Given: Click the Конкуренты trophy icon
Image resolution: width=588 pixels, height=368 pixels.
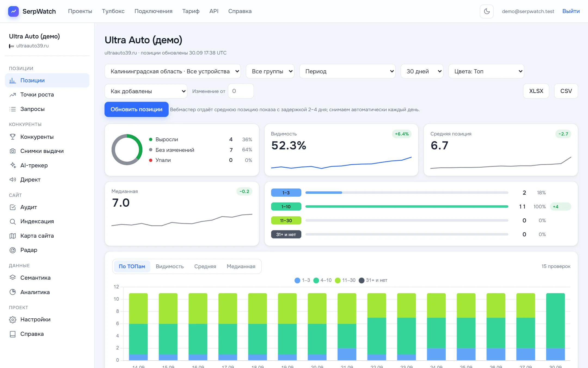Looking at the screenshot, I should click(13, 137).
